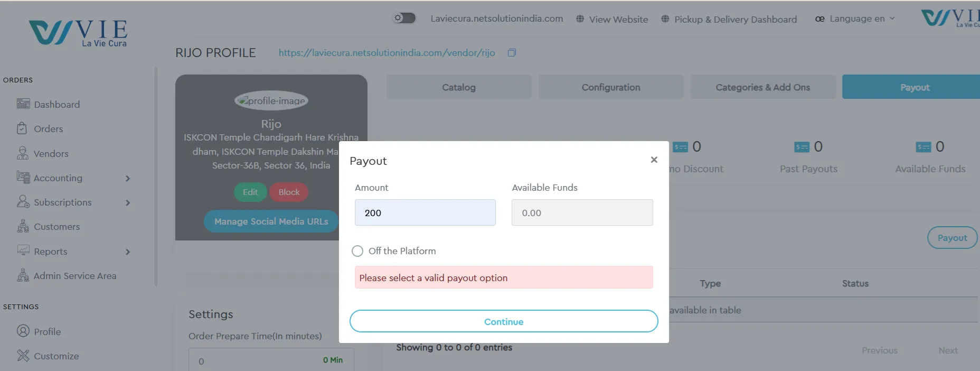Open Customize tools icon in Settings
980x371 pixels.
23,356
